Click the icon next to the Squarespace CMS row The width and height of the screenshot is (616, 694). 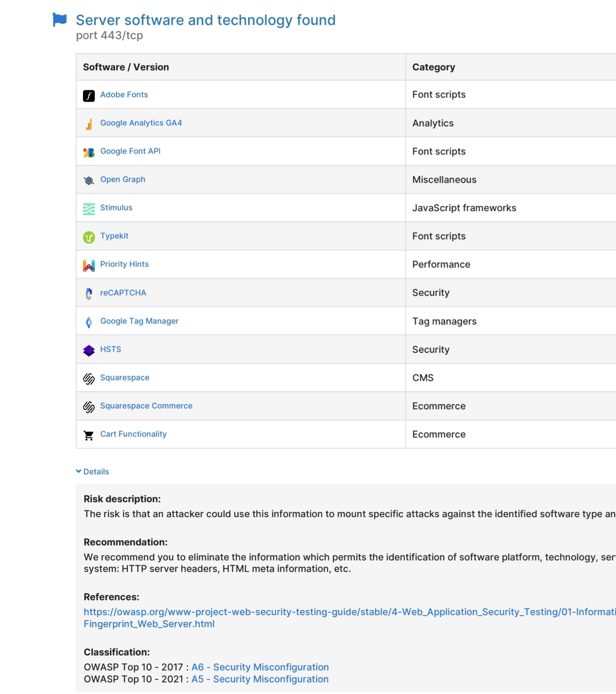point(89,379)
